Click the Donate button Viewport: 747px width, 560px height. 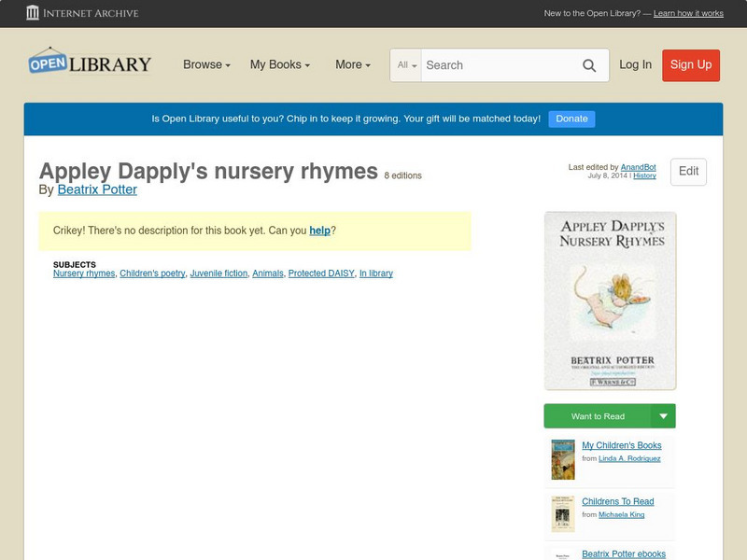tap(571, 119)
